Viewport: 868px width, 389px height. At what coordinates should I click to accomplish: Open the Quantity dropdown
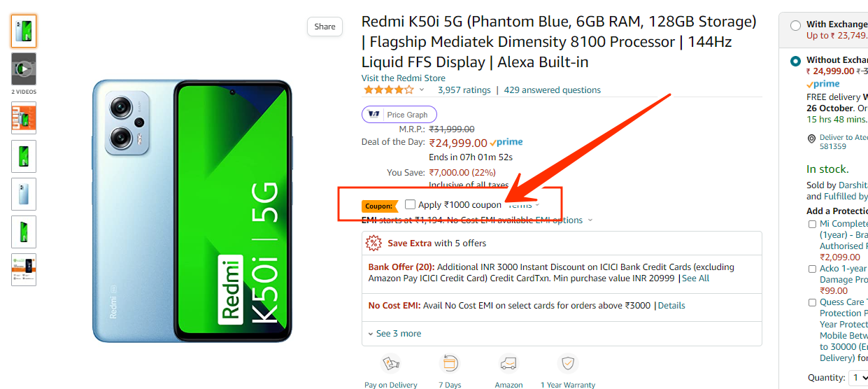(x=858, y=378)
